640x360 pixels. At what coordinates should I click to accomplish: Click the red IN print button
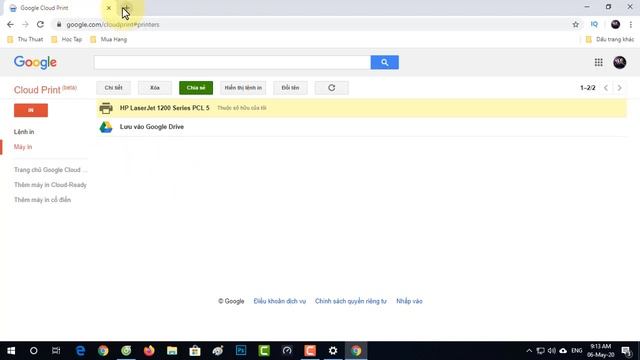(x=31, y=110)
